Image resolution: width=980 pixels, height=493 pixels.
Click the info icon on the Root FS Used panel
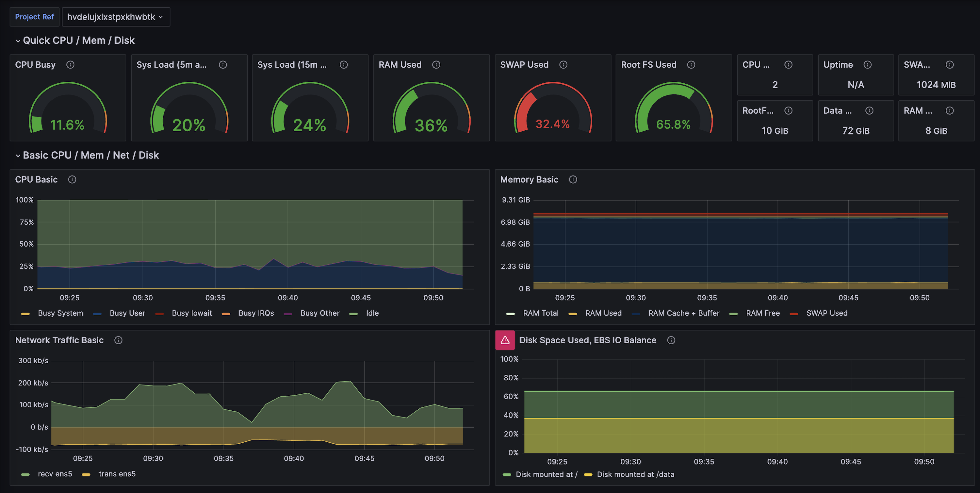coord(691,64)
